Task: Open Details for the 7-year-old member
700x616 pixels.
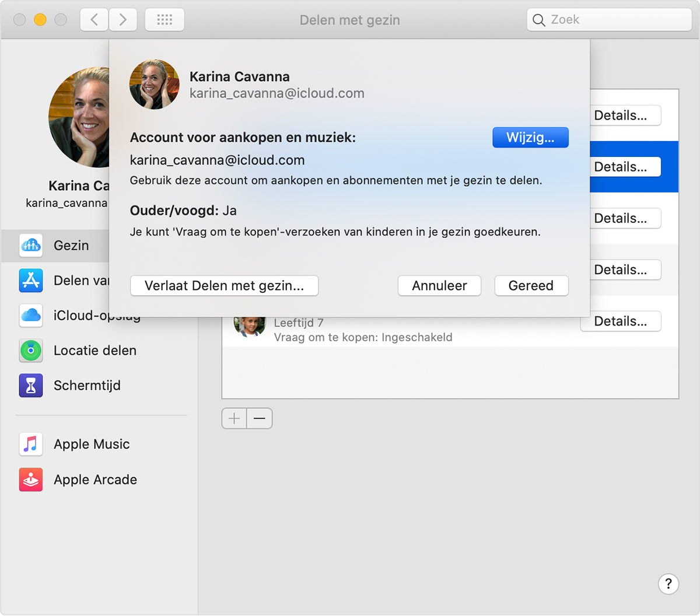Action: (620, 321)
